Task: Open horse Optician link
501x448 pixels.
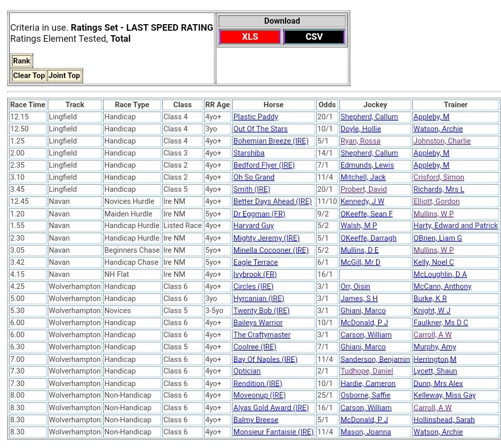Action: pos(247,371)
